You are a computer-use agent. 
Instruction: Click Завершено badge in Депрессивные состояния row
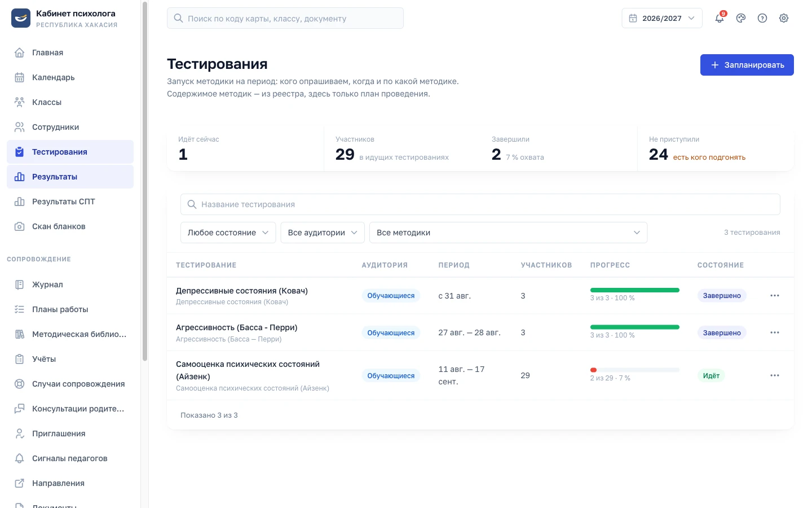click(722, 296)
